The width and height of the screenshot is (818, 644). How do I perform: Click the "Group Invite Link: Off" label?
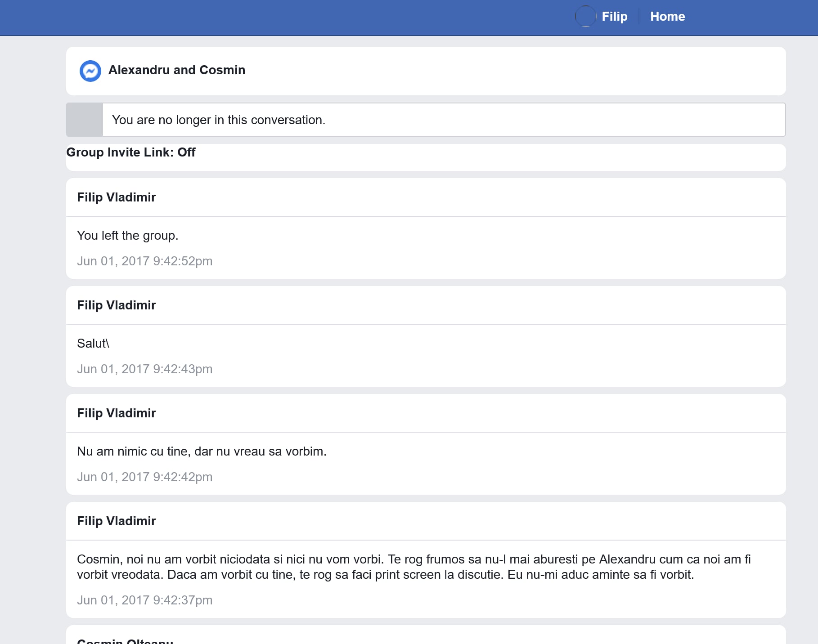click(x=130, y=152)
